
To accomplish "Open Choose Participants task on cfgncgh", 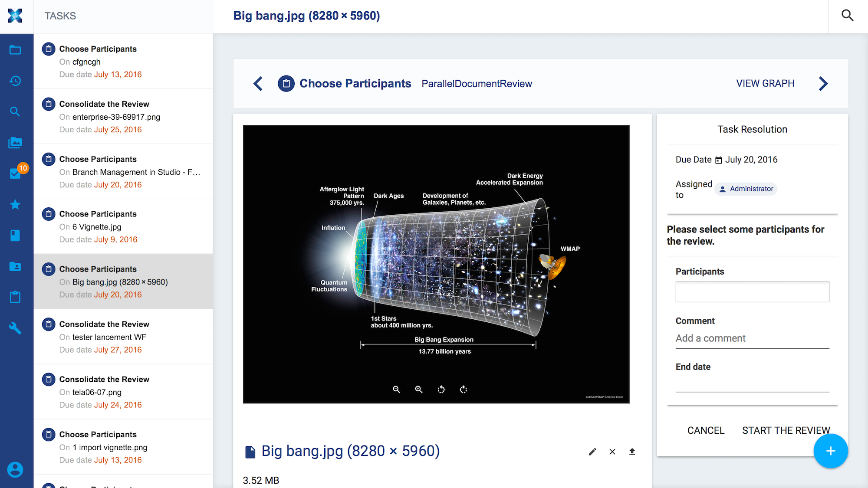I will pyautogui.click(x=123, y=62).
